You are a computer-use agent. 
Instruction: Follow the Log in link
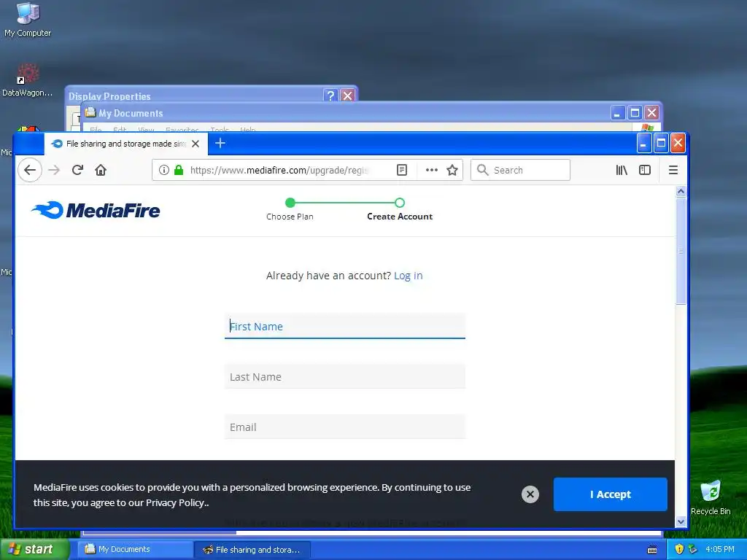[409, 276]
